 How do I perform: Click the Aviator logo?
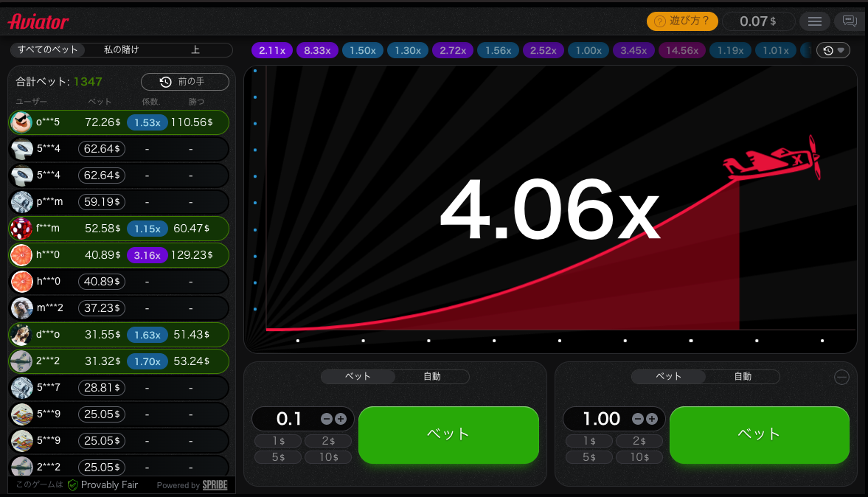tap(38, 21)
